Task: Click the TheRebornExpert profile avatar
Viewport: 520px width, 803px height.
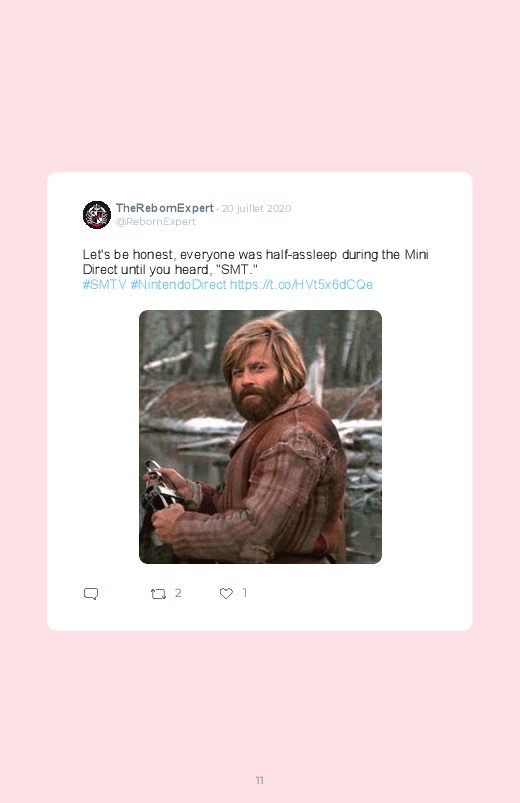Action: click(x=97, y=215)
